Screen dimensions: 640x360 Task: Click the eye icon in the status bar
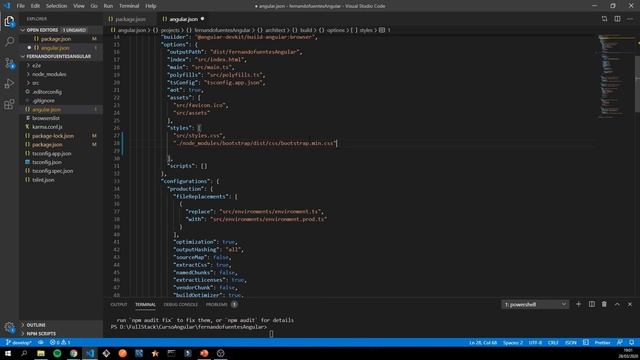click(x=41, y=342)
